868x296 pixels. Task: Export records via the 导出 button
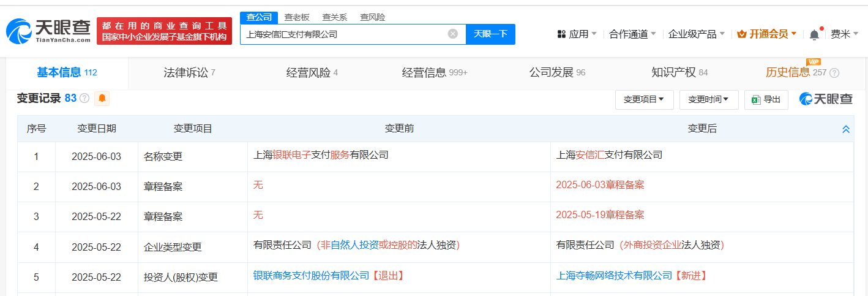[x=766, y=99]
